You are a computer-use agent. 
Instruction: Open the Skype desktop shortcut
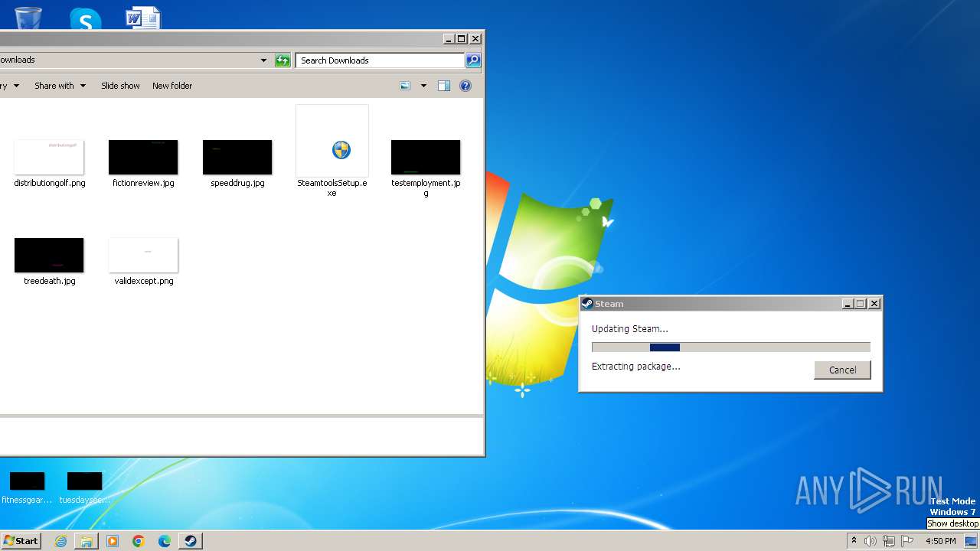(85, 18)
